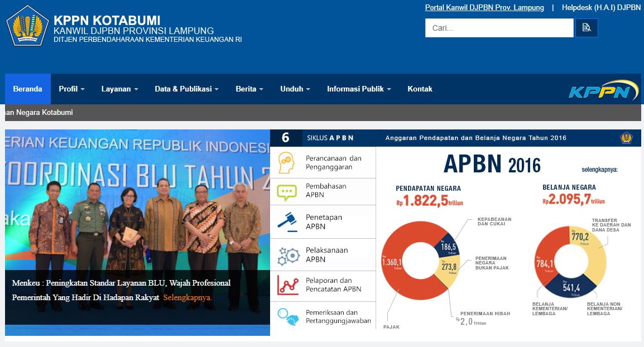The image size is (644, 347).
Task: Click the PAJAK label below chart
Action: [391, 327]
